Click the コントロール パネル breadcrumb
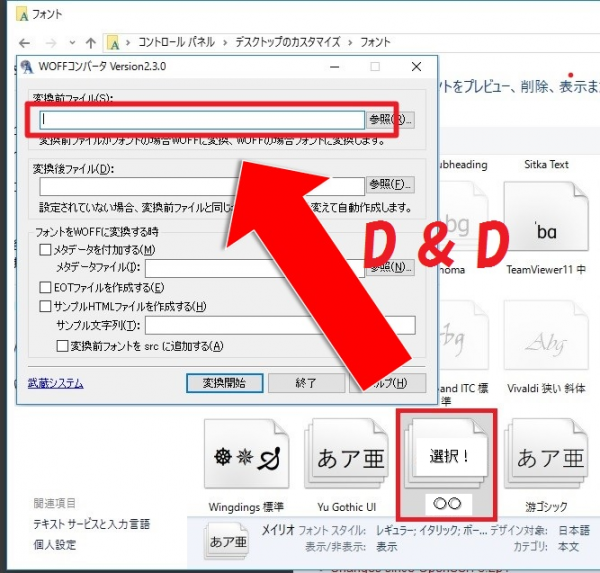The height and width of the screenshot is (573, 600). [176, 42]
